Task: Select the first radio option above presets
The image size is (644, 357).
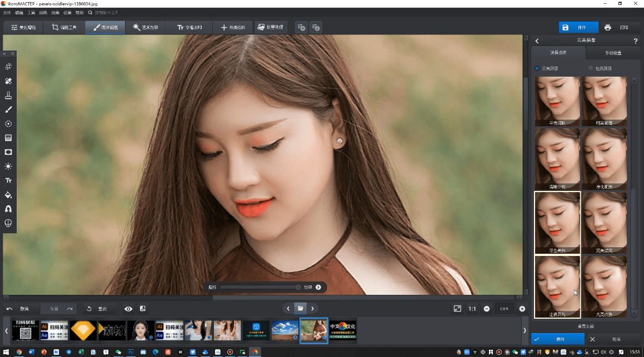Action: pyautogui.click(x=537, y=68)
